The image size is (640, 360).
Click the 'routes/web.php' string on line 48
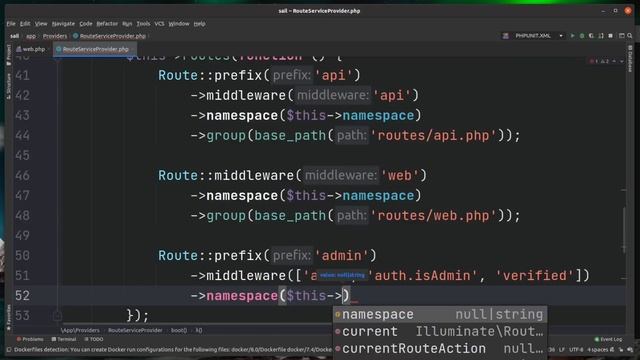pyautogui.click(x=433, y=216)
